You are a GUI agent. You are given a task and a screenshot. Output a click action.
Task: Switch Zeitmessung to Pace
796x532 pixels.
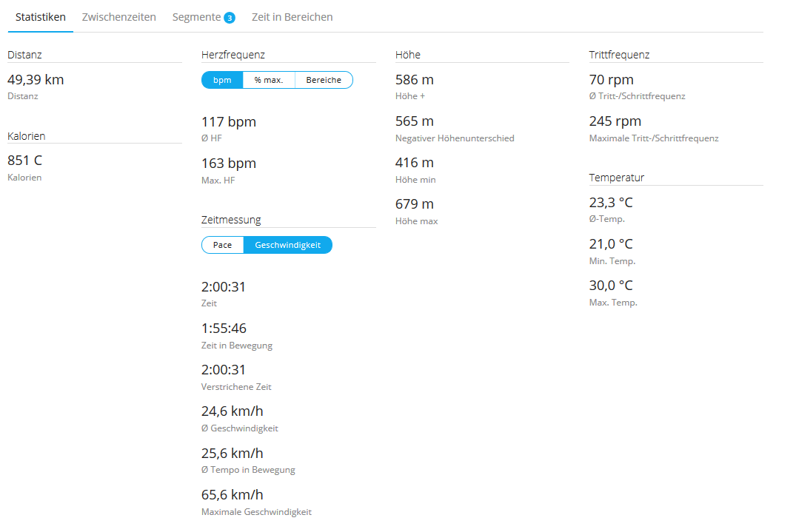(x=222, y=245)
